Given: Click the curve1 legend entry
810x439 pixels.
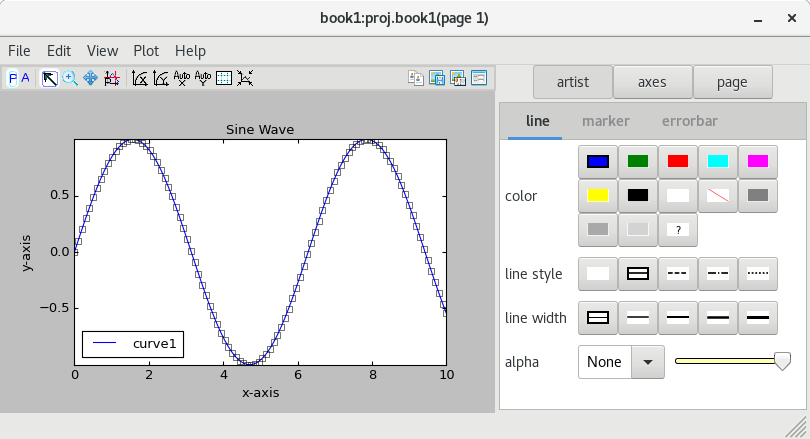Looking at the screenshot, I should coord(133,344).
